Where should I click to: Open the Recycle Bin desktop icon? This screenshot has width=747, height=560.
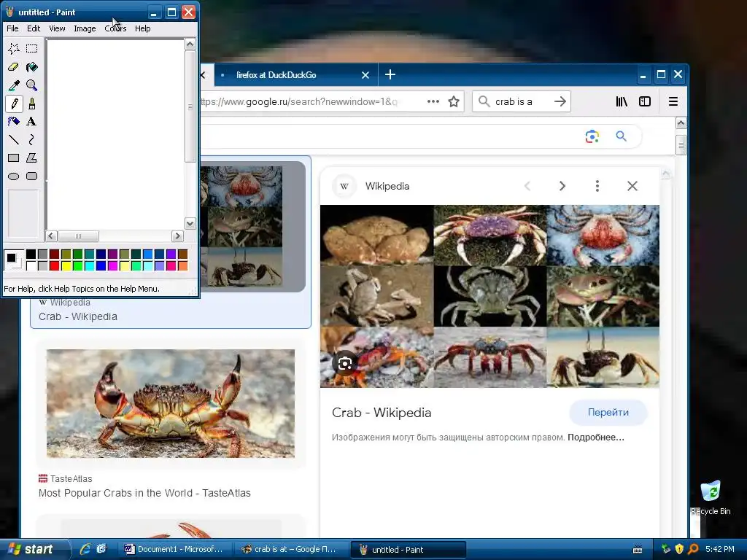(711, 497)
